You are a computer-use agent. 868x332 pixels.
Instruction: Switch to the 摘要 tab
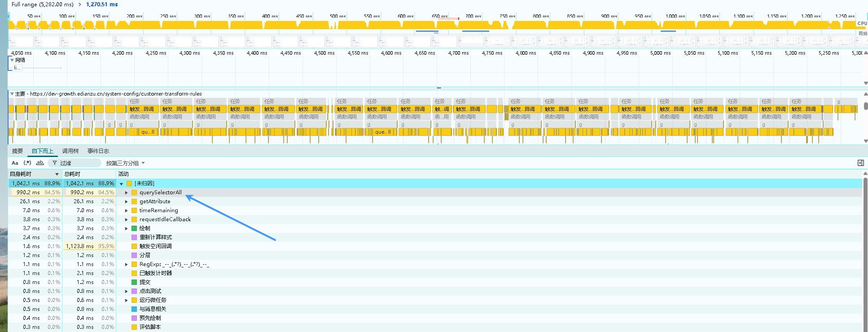click(18, 151)
